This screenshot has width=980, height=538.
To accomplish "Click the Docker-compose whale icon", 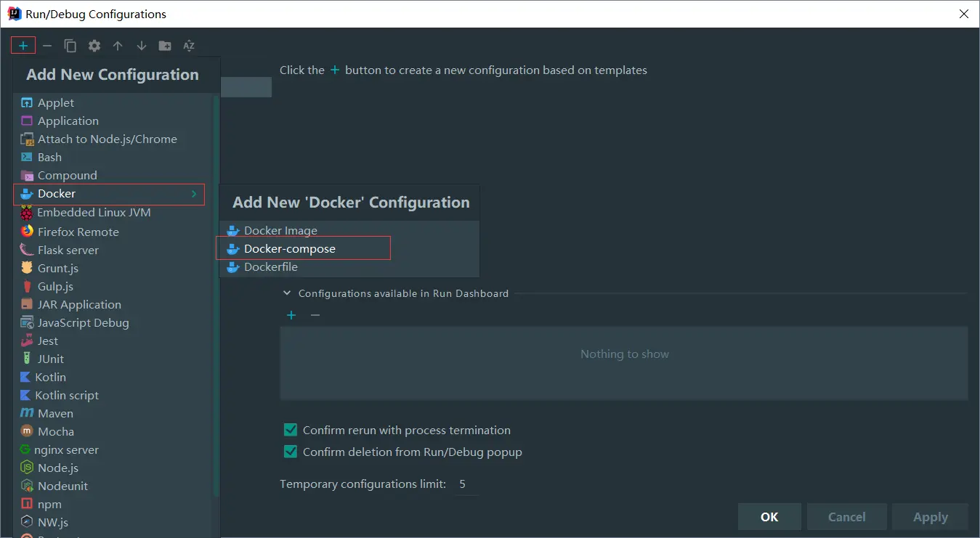I will [x=233, y=249].
